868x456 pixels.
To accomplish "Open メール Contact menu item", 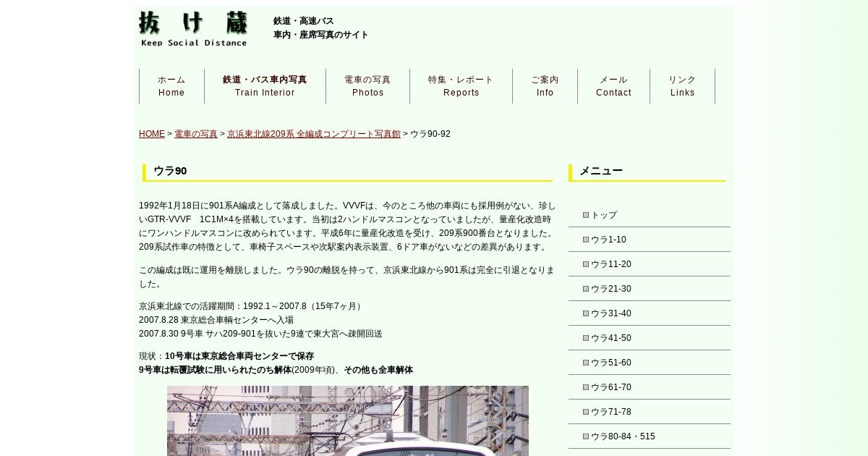I will [x=613, y=86].
